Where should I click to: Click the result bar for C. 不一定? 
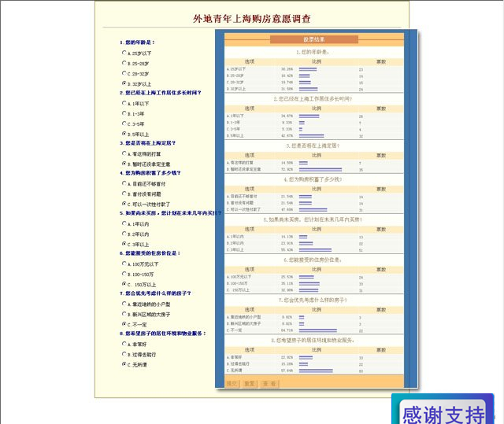[318, 330]
